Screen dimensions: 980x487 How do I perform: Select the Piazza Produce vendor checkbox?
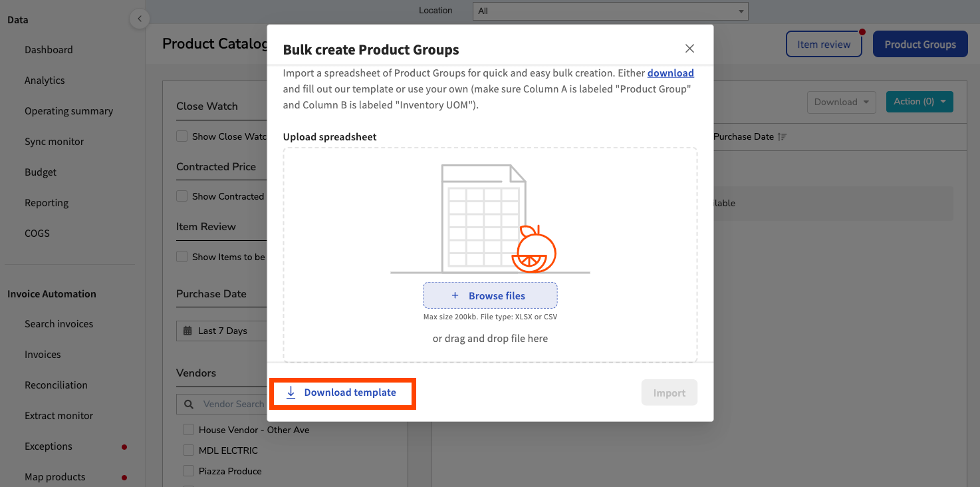pos(188,471)
